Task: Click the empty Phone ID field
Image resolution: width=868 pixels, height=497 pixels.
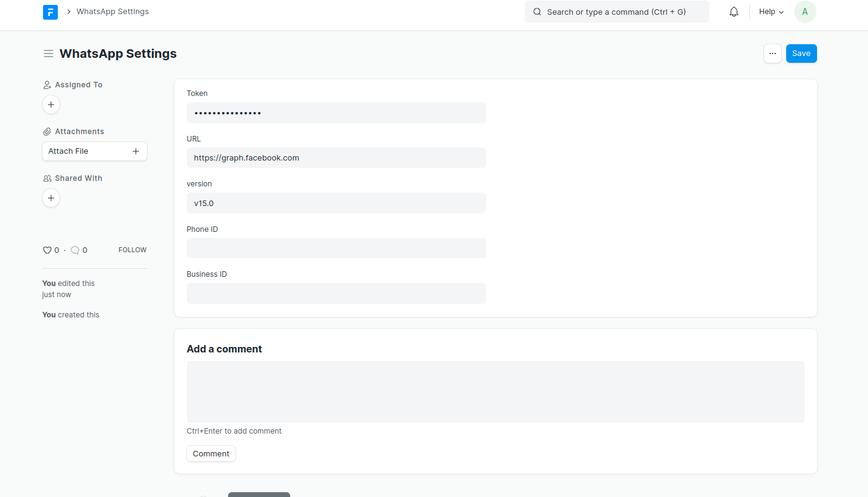Action: pyautogui.click(x=336, y=248)
